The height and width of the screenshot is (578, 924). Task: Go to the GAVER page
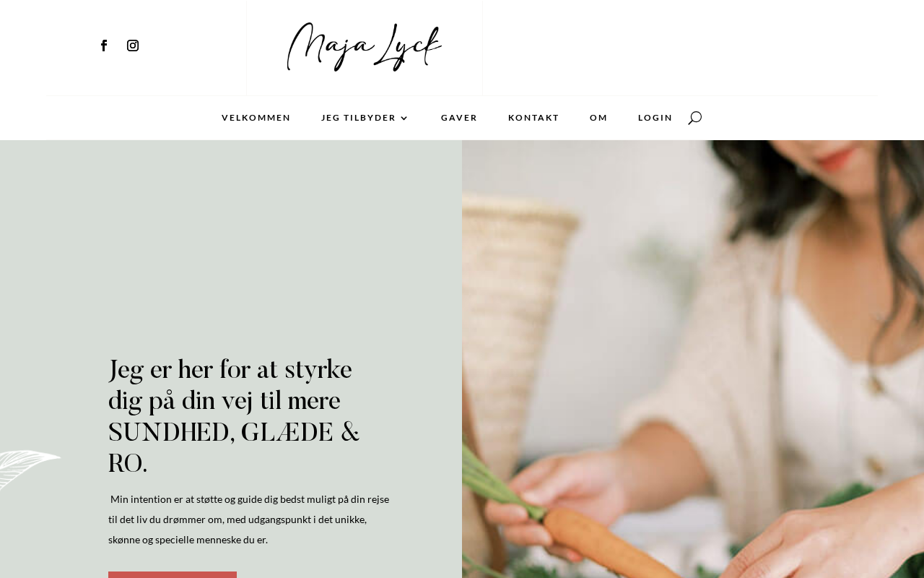(459, 118)
